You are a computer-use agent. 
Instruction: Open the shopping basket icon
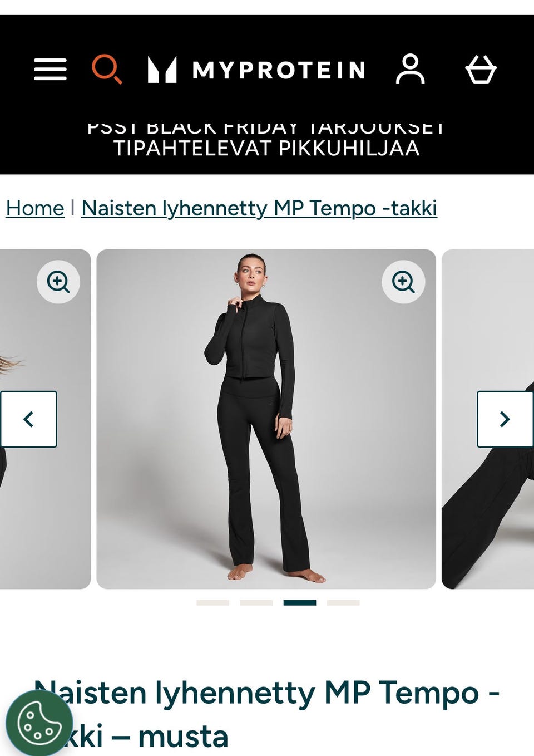pos(481,70)
